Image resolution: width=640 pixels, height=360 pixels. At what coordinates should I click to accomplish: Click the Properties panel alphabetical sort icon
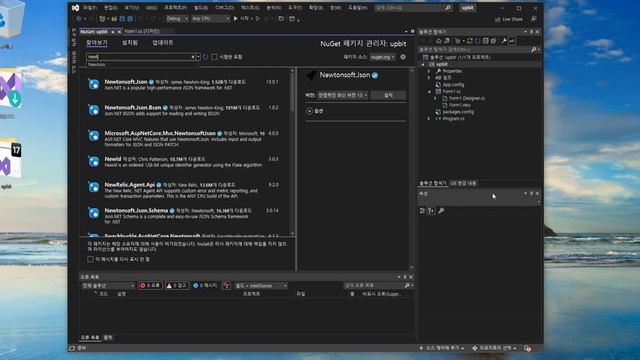tap(431, 211)
